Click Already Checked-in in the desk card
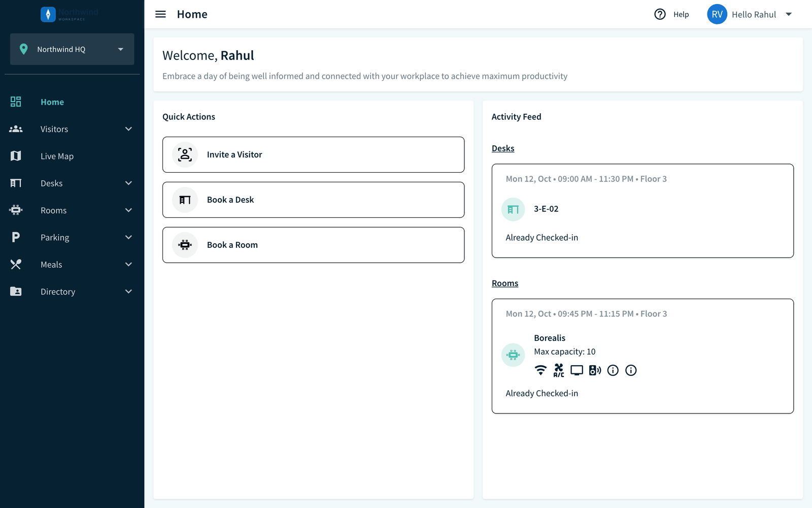 tap(542, 238)
